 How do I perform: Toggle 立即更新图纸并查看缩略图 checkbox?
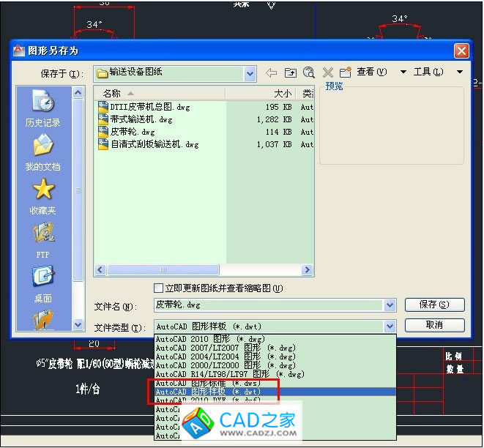click(x=158, y=288)
